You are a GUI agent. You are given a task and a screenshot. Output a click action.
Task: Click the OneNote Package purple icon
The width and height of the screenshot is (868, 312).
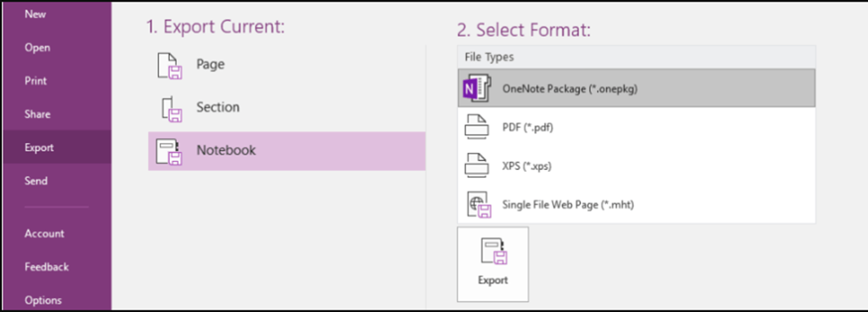[476, 89]
